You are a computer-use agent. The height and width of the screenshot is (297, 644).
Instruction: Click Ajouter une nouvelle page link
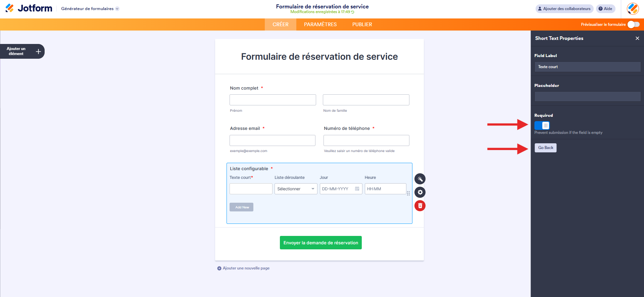tap(246, 268)
